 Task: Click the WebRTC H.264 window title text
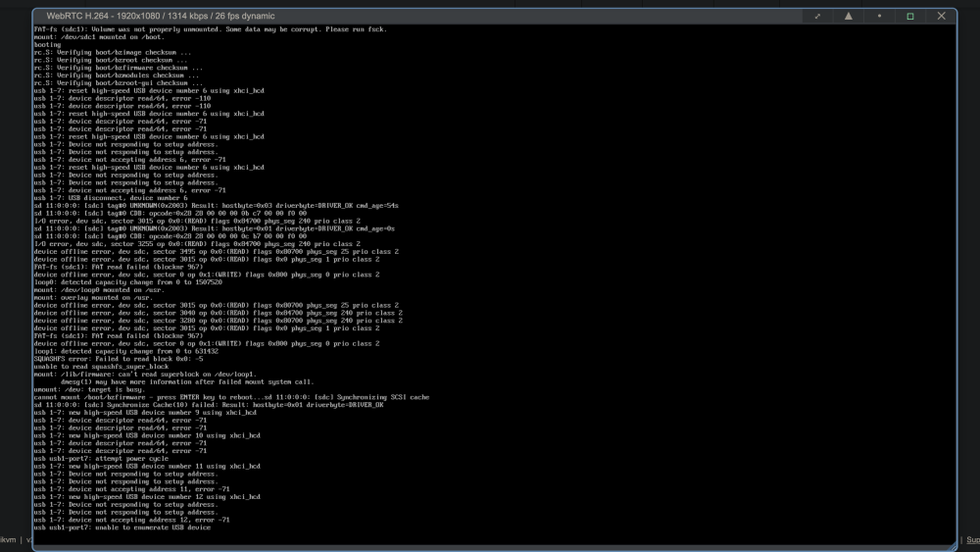[161, 17]
